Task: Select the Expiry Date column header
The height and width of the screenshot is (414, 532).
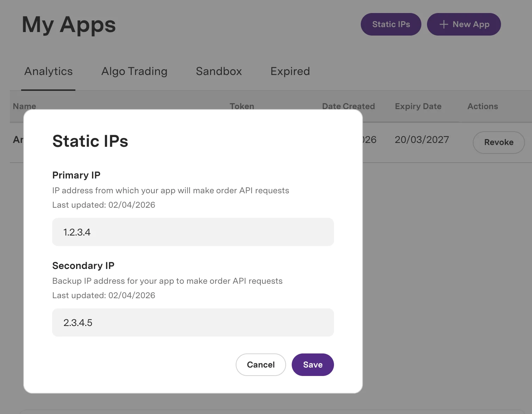Action: (x=418, y=106)
